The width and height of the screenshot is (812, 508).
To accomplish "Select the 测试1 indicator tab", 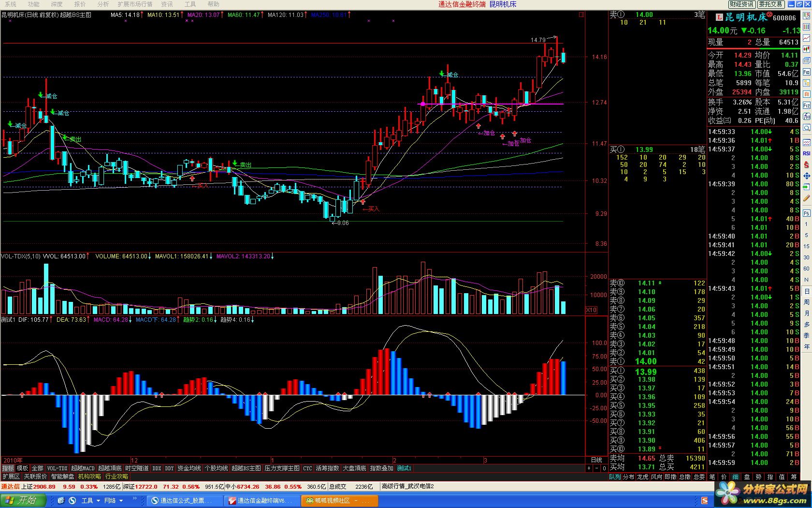I will [x=404, y=468].
